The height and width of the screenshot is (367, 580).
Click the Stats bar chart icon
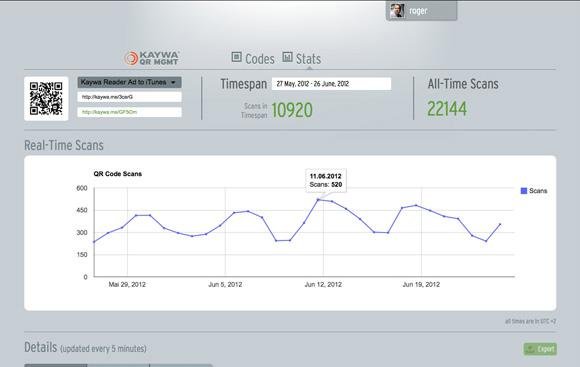[287, 57]
